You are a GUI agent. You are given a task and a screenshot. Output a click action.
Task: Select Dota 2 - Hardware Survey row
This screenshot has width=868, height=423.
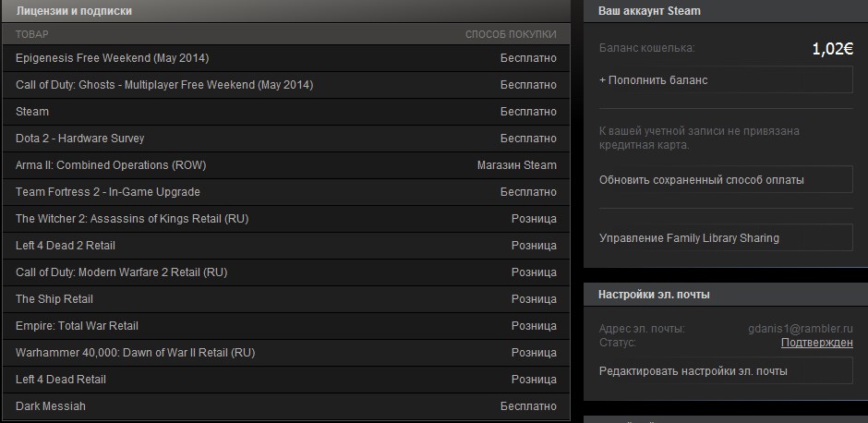(x=286, y=139)
